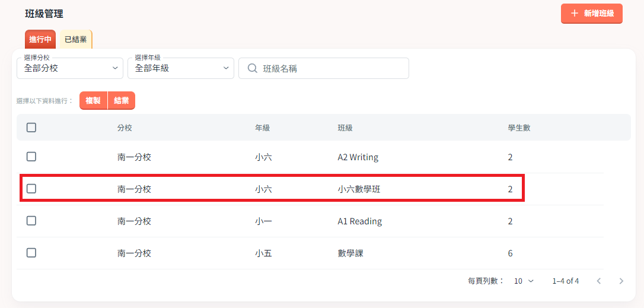
Task: Click student count 6 in 數學課 row
Action: tap(510, 253)
